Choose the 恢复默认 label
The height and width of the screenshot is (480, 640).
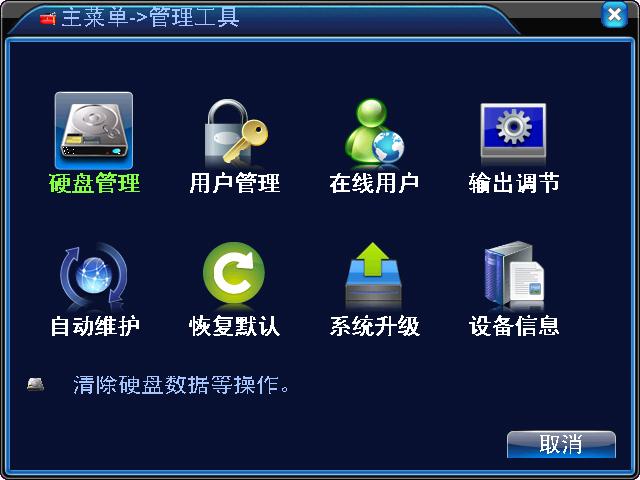click(234, 326)
